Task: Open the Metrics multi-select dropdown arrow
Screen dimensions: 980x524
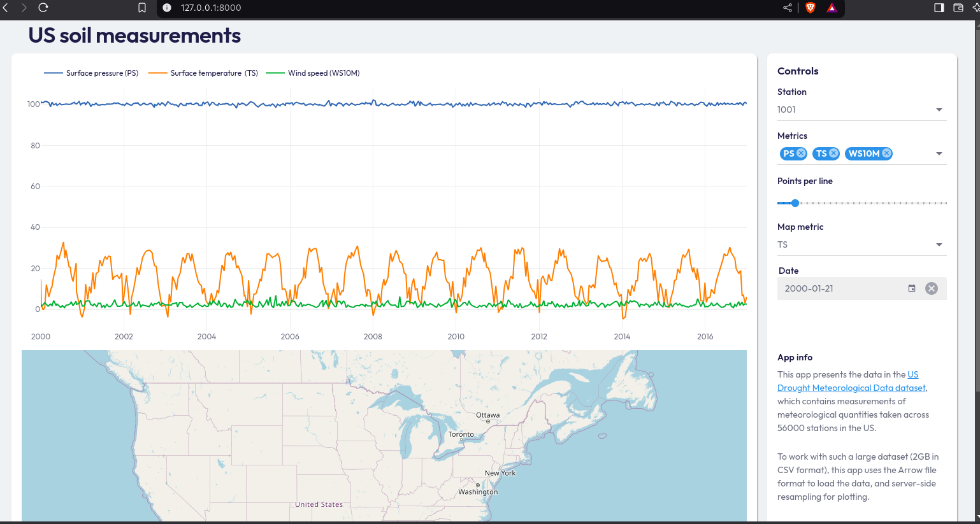Action: pos(939,153)
